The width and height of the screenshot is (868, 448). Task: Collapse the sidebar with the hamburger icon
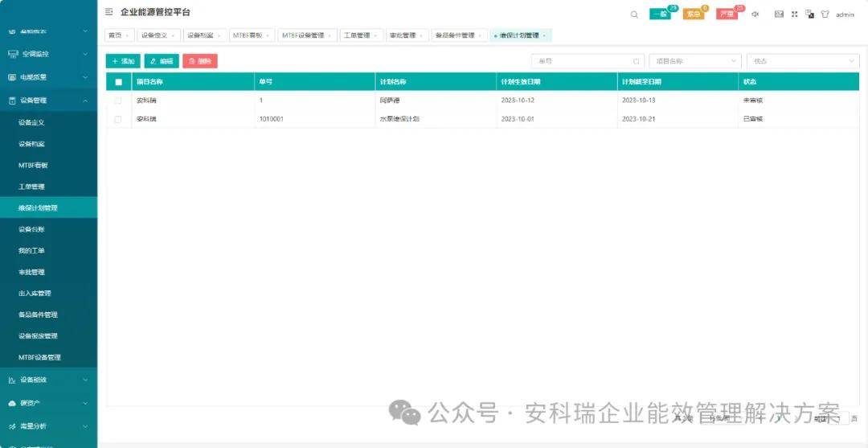109,12
